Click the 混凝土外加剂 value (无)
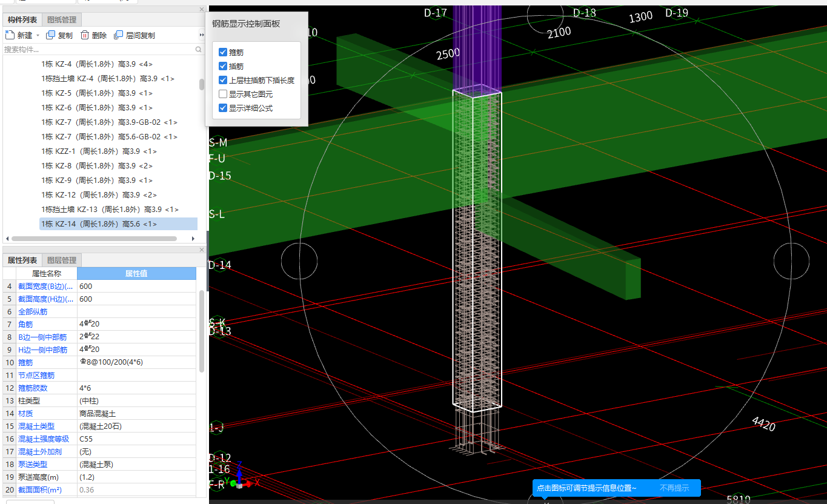Viewport: 827px width, 504px height. tap(136, 451)
